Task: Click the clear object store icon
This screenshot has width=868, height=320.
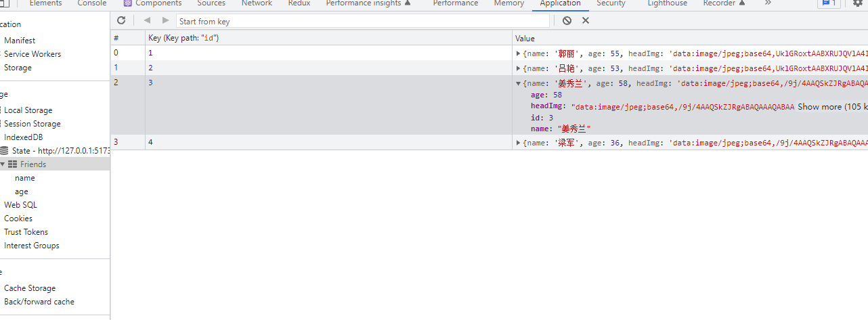Action: click(567, 20)
